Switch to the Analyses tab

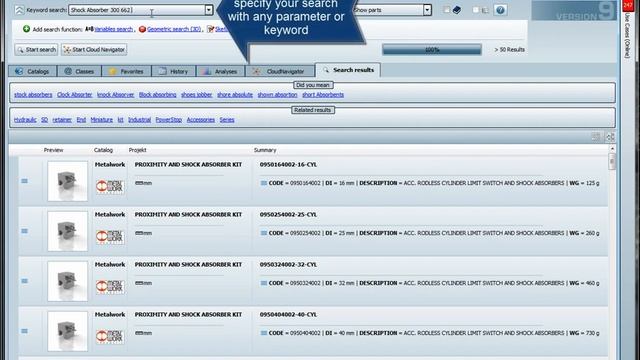tap(220, 71)
